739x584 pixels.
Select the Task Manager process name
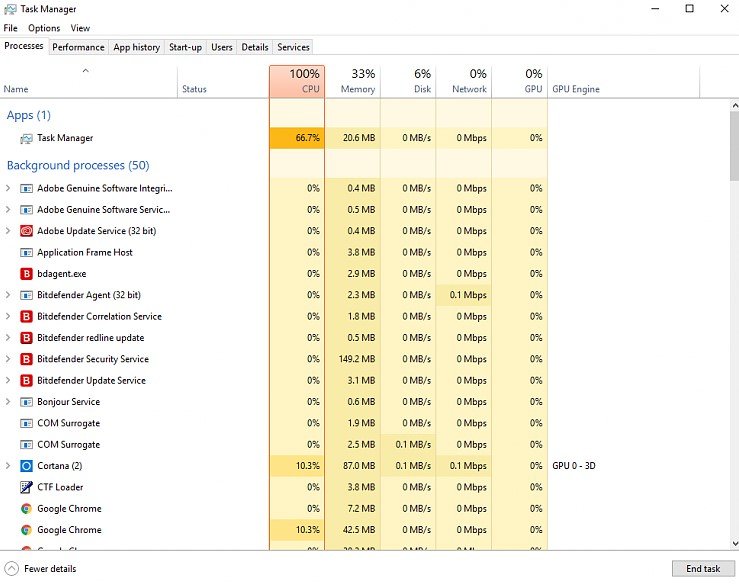click(65, 138)
